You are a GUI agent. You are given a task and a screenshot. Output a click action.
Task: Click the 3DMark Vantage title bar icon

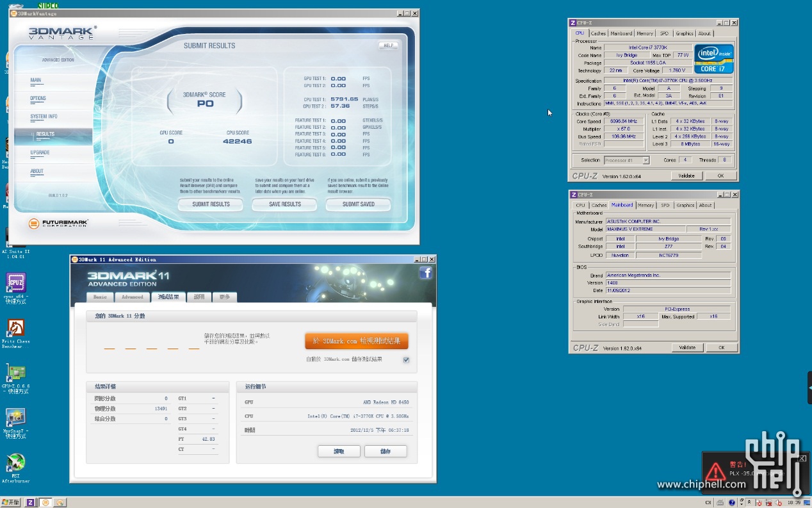click(13, 13)
